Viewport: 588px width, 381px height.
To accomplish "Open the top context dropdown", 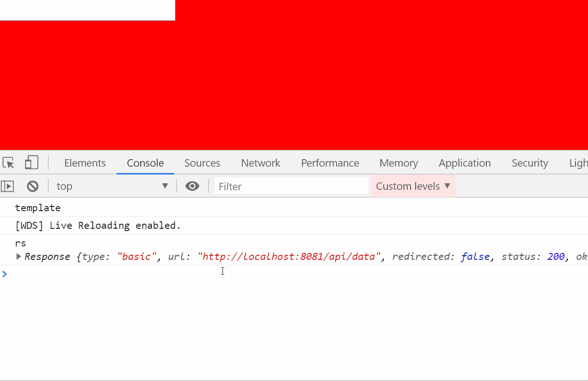I will coord(112,186).
